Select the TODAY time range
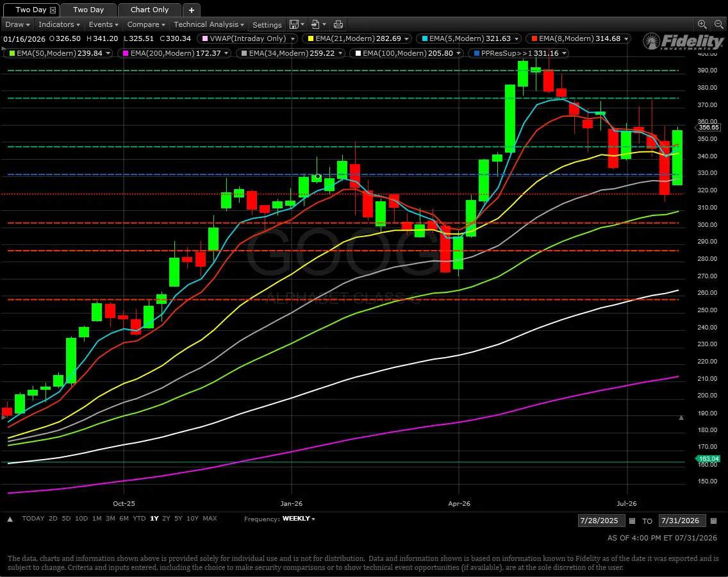Viewport: 728px width, 577px height. click(x=33, y=519)
